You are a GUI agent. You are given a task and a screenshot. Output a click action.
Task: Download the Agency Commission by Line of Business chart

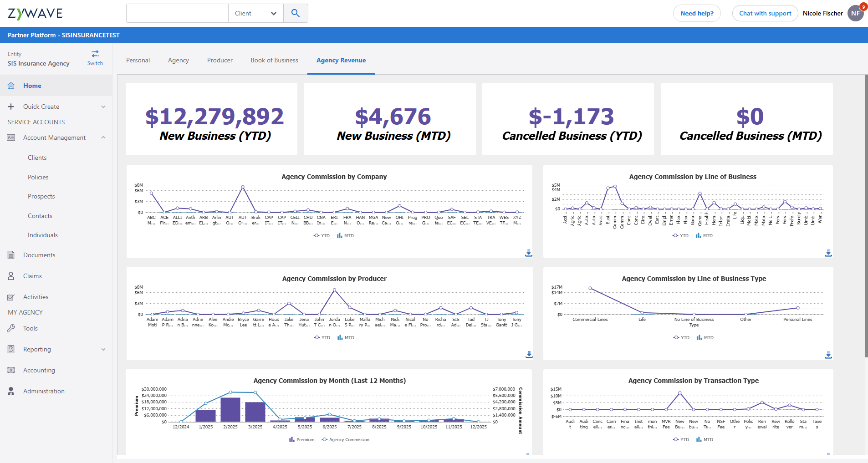[x=828, y=253]
